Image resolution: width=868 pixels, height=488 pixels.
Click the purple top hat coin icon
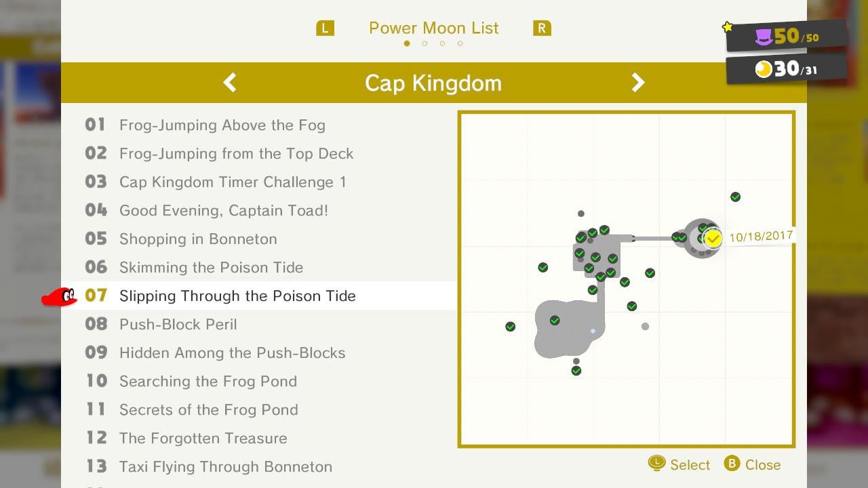pos(764,37)
